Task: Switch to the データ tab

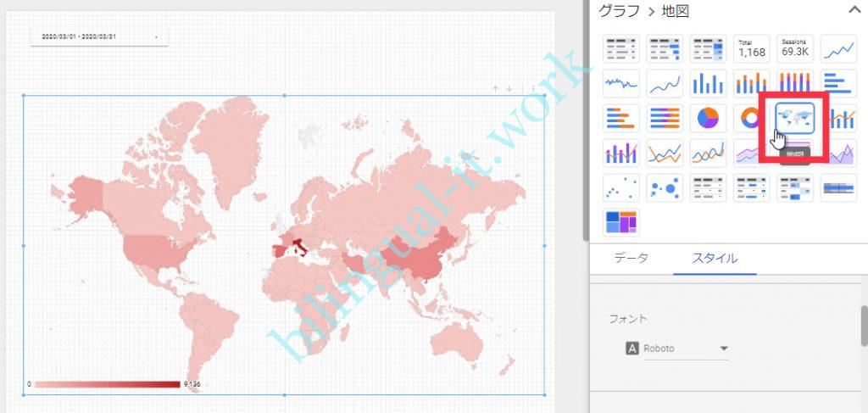Action: coord(631,258)
